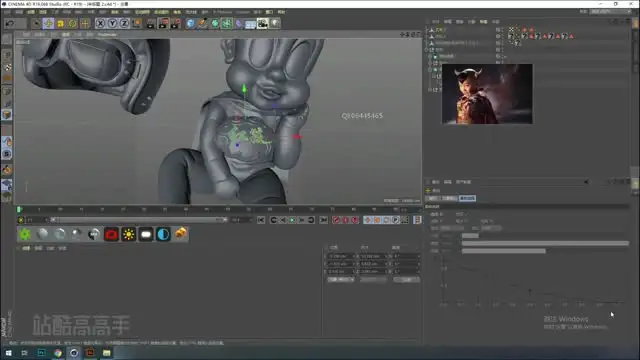Add a Subdivision Surface generator
The height and width of the screenshot is (360, 640).
point(215,24)
